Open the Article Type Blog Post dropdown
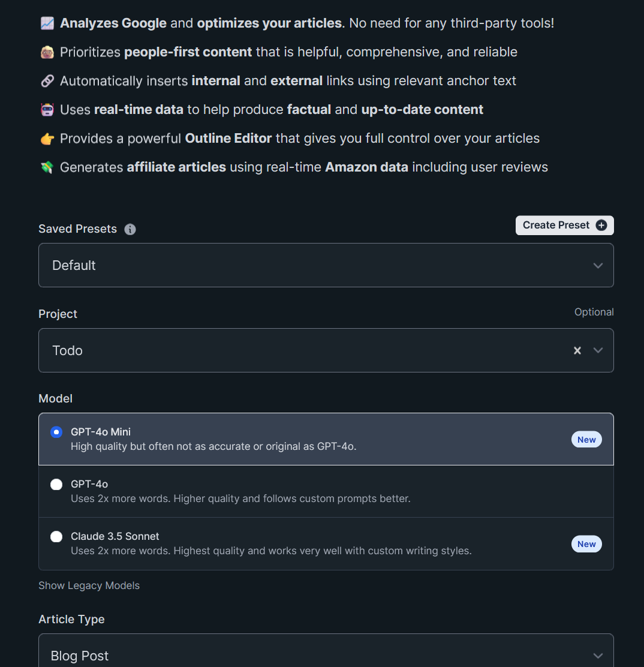The width and height of the screenshot is (644, 667). point(326,655)
